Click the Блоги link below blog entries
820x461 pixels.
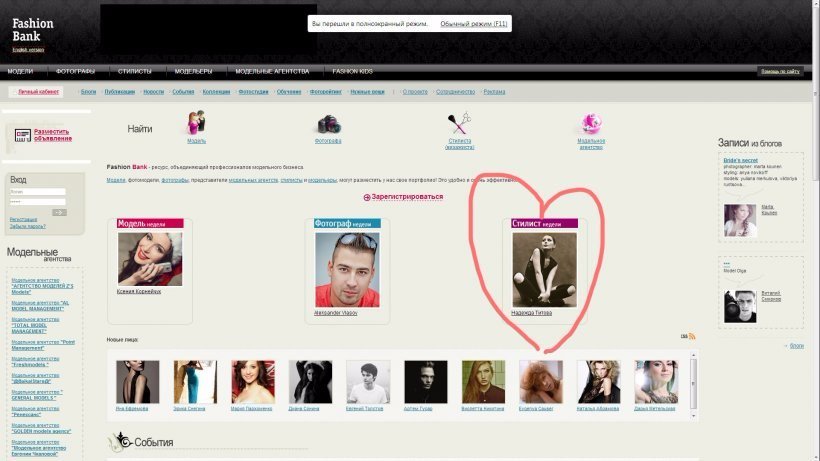pos(796,345)
